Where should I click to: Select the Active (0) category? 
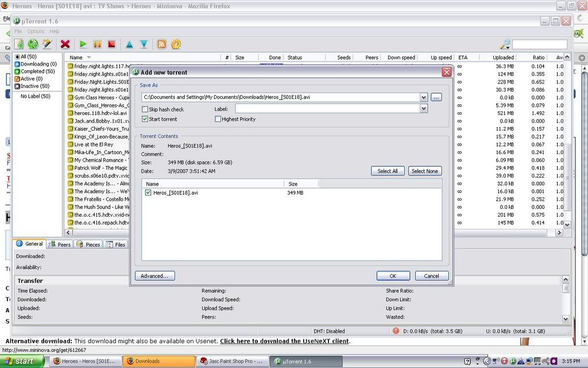(29, 78)
